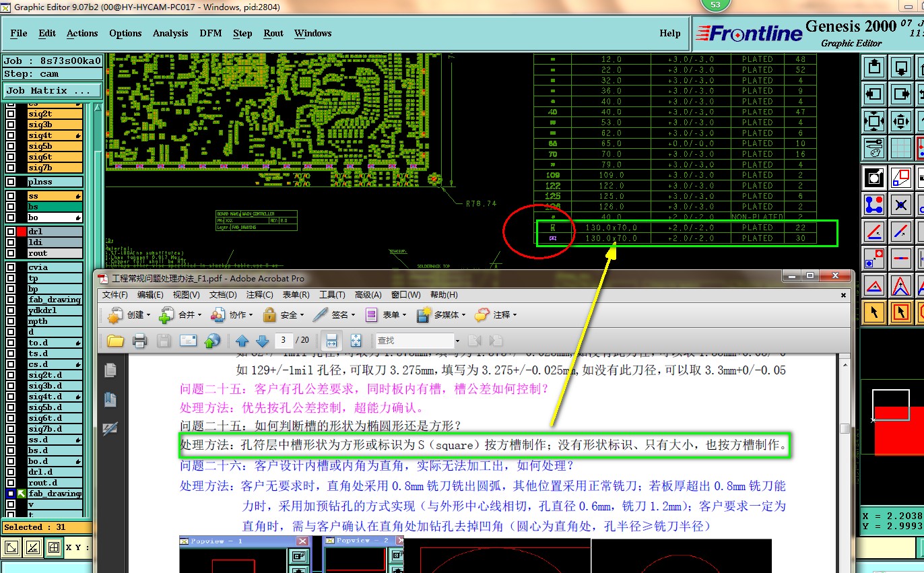924x573 pixels.
Task: Click the Acrobat fit width scrolling icon
Action: (331, 341)
